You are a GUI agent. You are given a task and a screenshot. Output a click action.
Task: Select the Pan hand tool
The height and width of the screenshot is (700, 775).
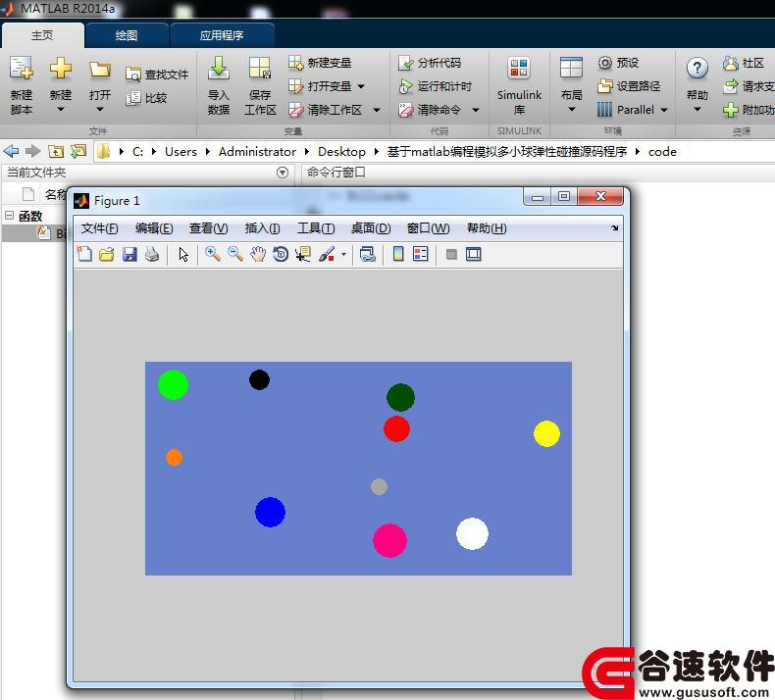pyautogui.click(x=258, y=254)
